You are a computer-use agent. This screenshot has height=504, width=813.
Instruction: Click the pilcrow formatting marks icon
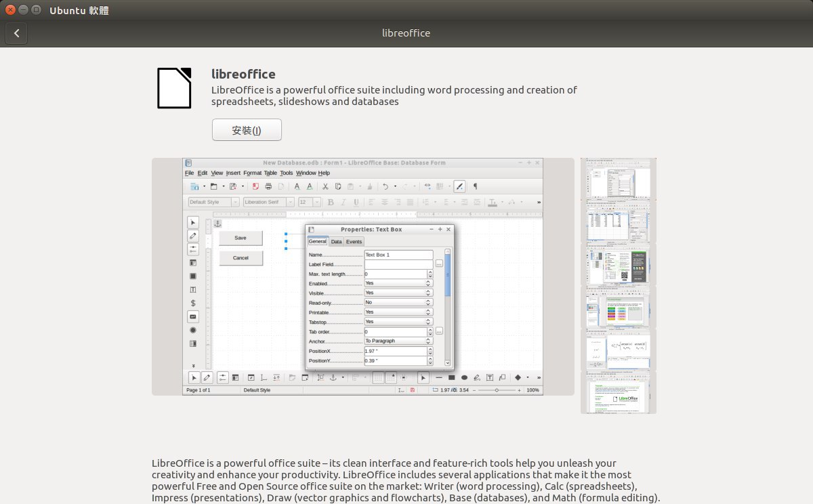point(475,186)
